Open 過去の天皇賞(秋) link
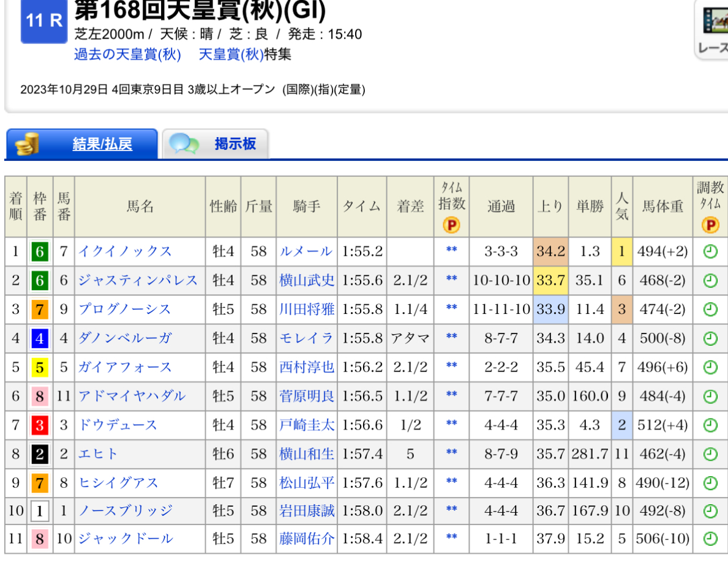Viewport: 728px width, 563px height. point(127,54)
